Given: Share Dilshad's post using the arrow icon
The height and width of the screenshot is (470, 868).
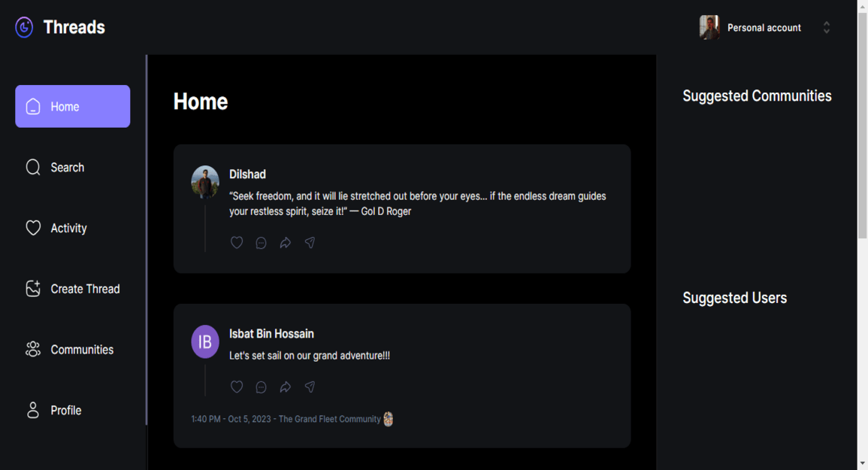Looking at the screenshot, I should click(x=285, y=242).
